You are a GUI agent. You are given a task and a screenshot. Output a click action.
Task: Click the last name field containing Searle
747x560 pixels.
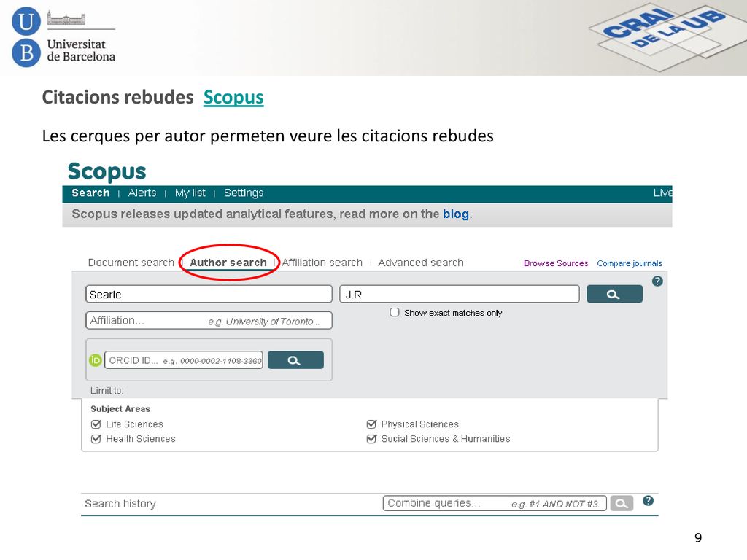(209, 294)
